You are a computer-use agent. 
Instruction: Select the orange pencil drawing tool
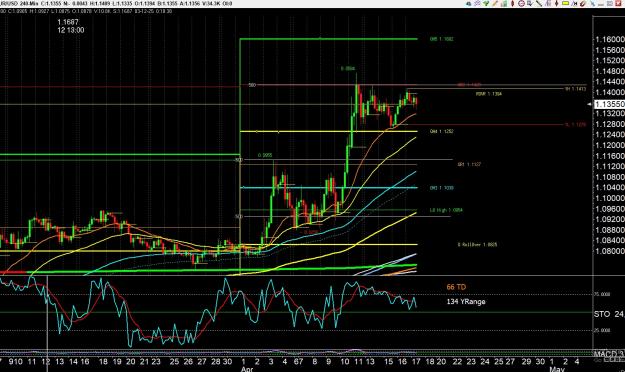495,3
